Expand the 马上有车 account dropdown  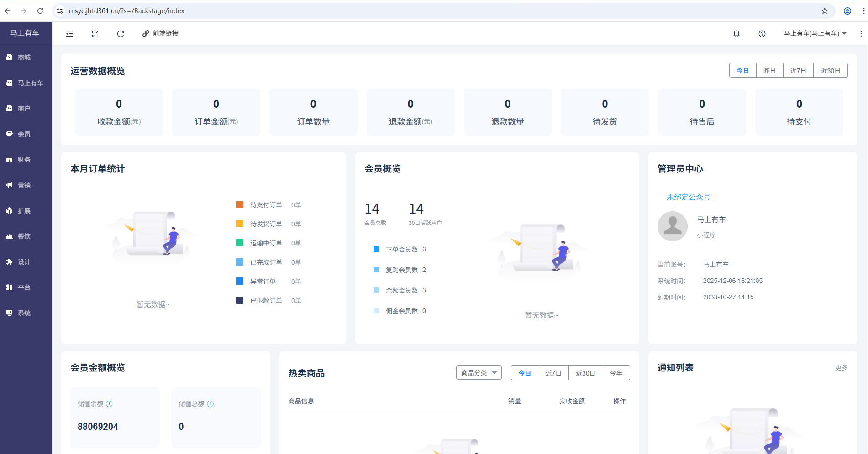[815, 33]
